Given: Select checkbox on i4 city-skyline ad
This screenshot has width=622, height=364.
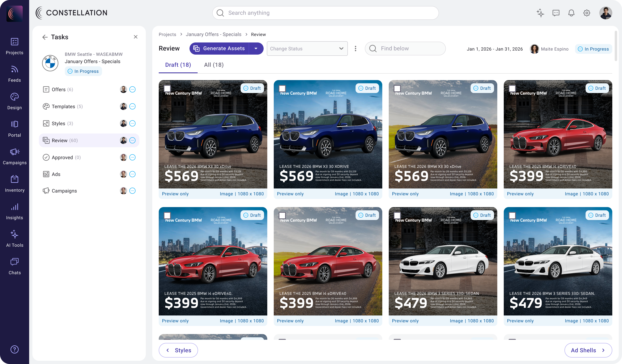Looking at the screenshot, I should pyautogui.click(x=167, y=215).
